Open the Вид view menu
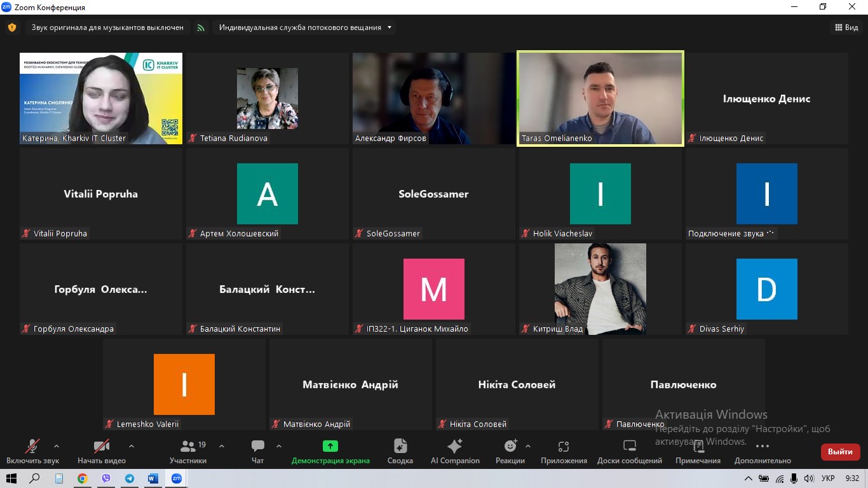This screenshot has width=868, height=488. point(846,27)
